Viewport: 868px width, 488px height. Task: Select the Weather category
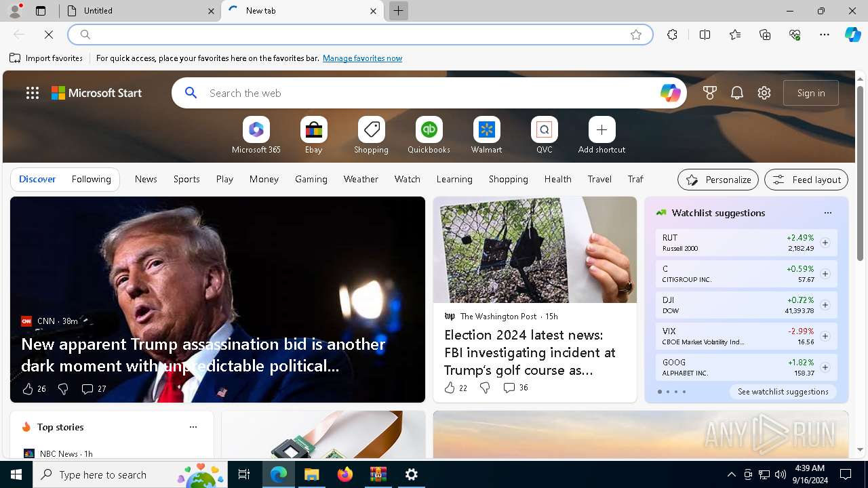[x=361, y=179]
